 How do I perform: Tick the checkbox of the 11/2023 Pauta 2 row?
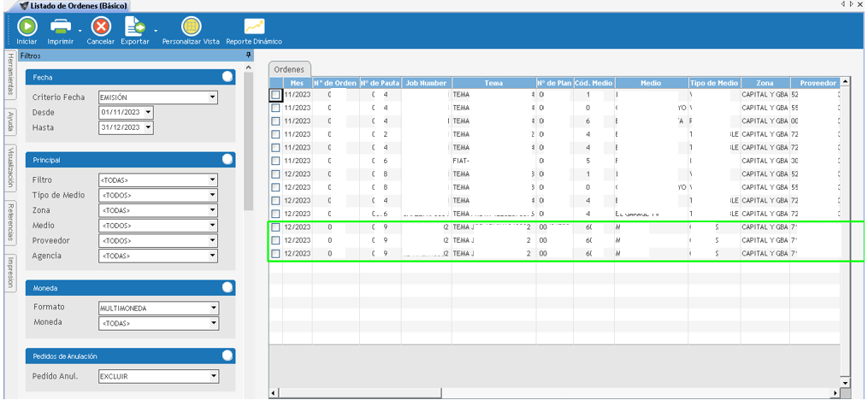[275, 134]
